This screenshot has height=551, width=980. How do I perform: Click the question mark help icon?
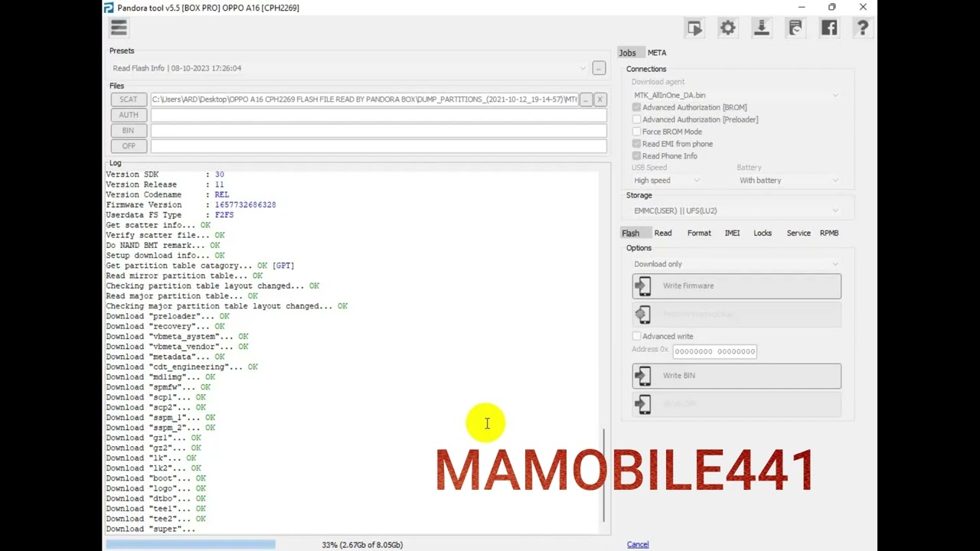point(863,28)
